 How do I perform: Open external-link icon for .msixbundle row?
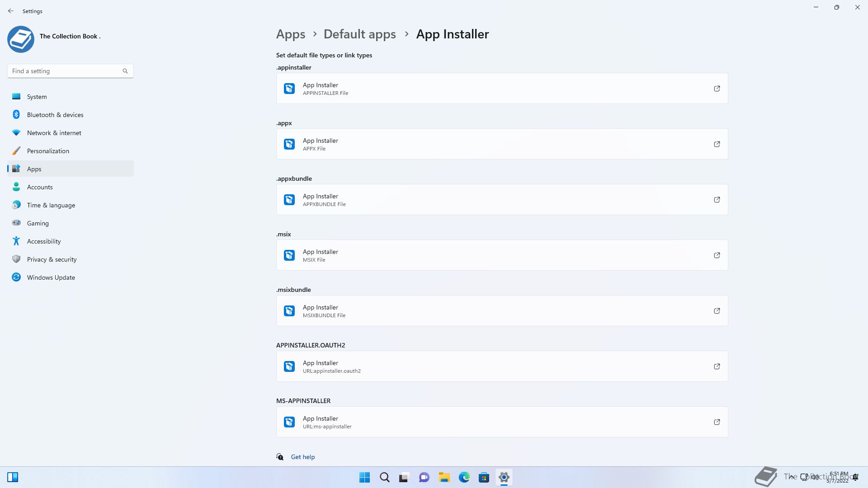tap(717, 311)
